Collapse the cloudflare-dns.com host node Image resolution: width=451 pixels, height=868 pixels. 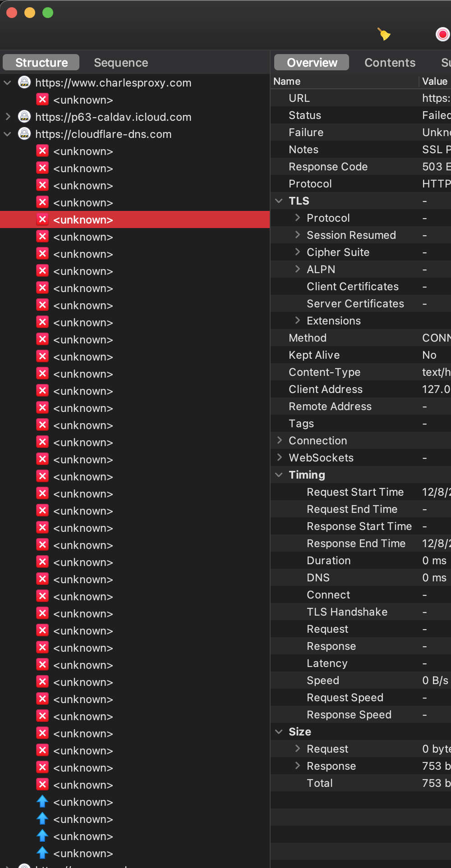7,134
